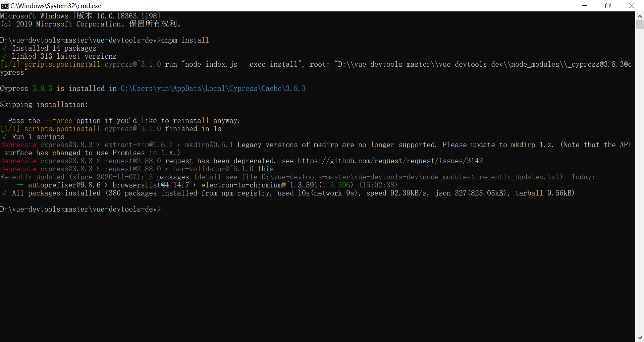Click the green check before "Installed 14 packages"
Viewport: 644px width, 342px height.
click(4, 48)
